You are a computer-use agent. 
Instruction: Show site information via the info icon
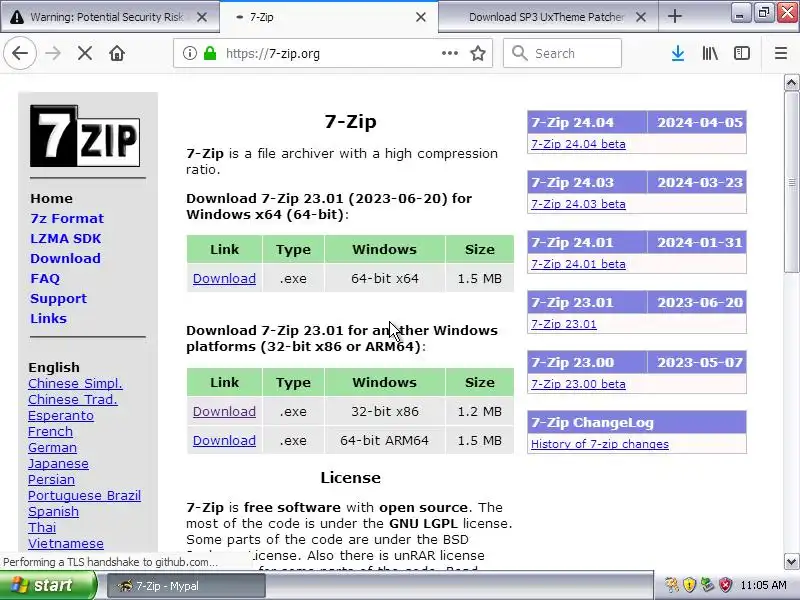point(190,53)
